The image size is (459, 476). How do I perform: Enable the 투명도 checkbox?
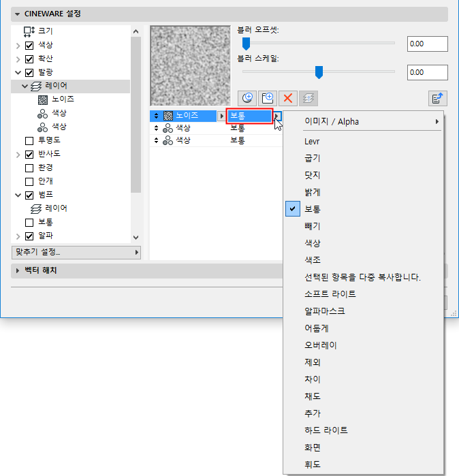pyautogui.click(x=29, y=141)
